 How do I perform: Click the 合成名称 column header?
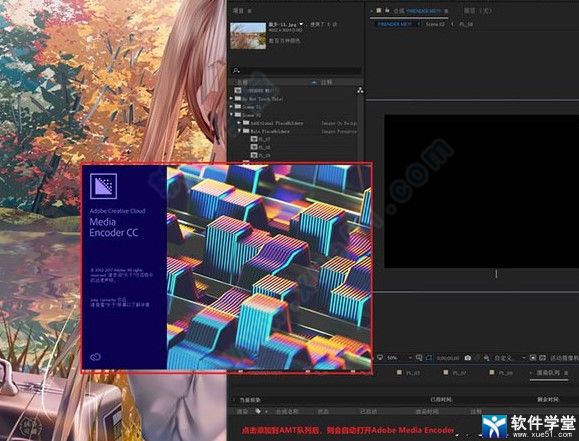tap(287, 411)
